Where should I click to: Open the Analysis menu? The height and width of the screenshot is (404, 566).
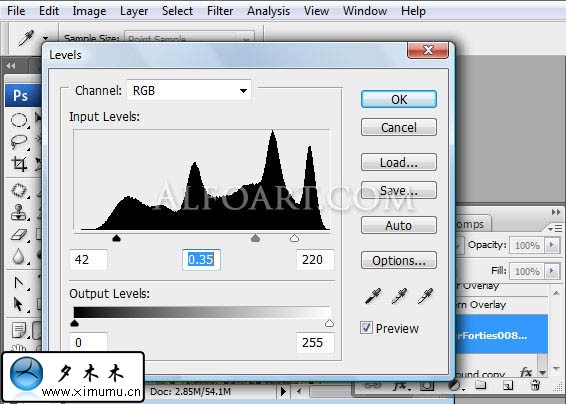268,11
